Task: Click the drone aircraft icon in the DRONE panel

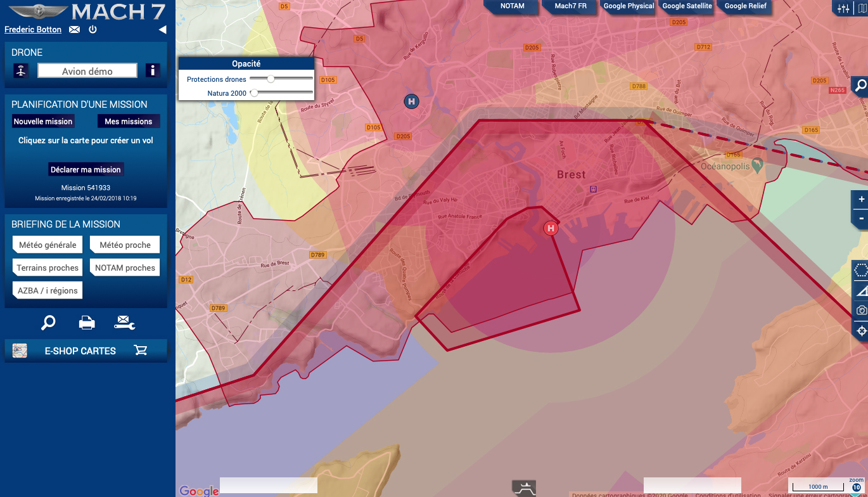Action: pyautogui.click(x=21, y=71)
